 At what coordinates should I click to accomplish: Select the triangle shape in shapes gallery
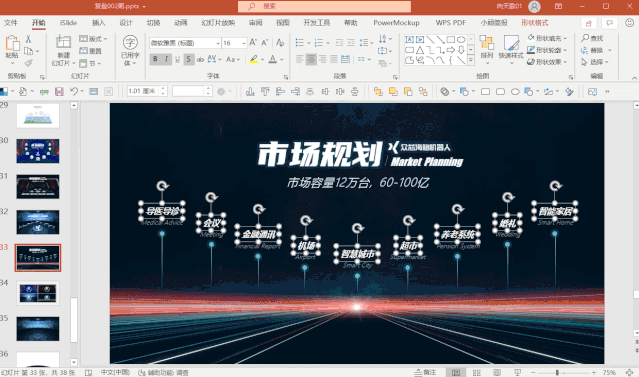click(x=420, y=50)
